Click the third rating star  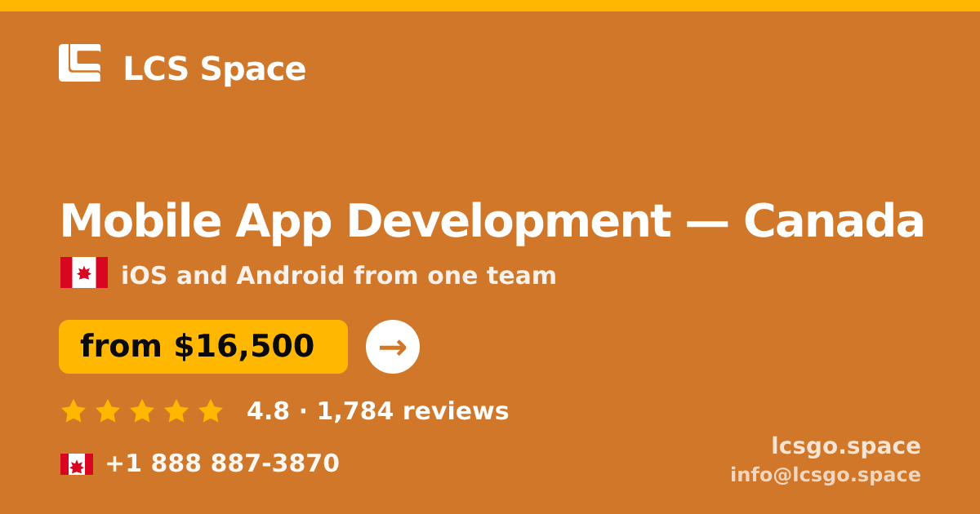click(x=142, y=411)
